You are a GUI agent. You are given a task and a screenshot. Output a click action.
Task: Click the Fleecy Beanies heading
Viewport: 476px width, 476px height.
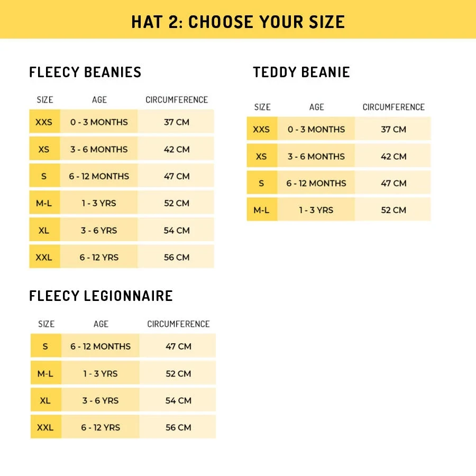[x=85, y=72]
